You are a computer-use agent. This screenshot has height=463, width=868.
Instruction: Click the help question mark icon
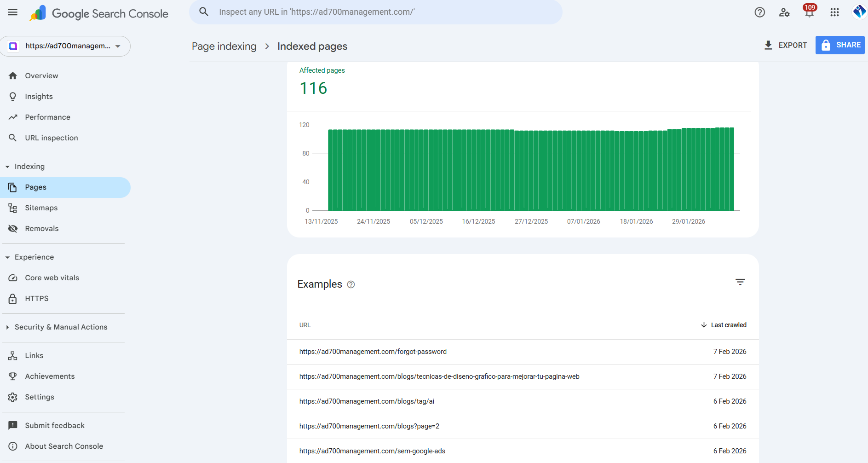[759, 12]
